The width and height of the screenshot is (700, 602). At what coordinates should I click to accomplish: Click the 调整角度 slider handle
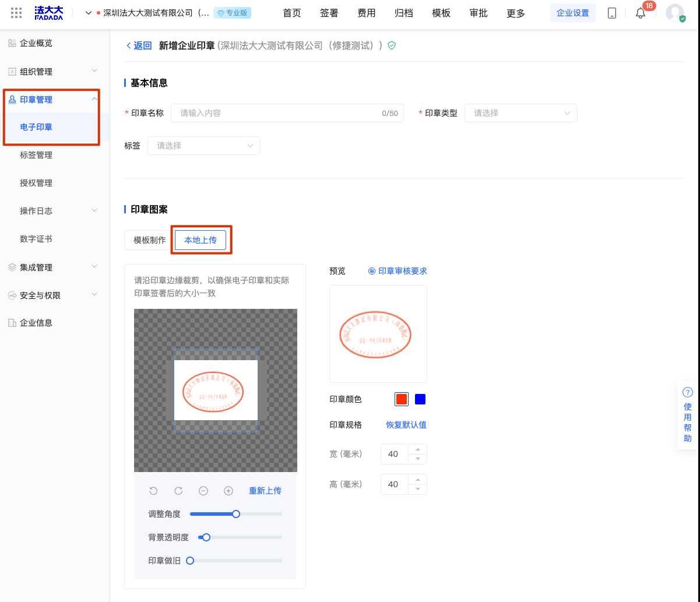(x=236, y=514)
